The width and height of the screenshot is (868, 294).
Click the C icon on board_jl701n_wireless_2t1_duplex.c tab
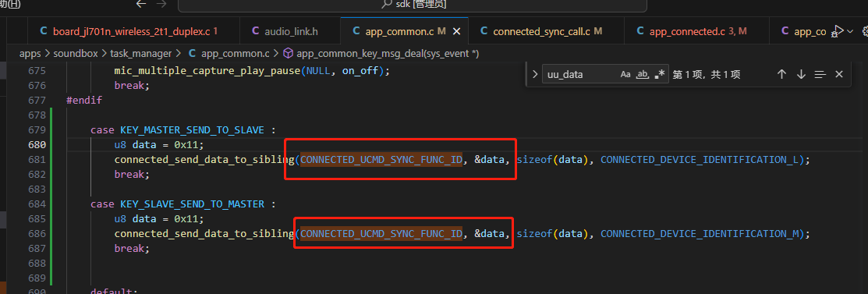tap(43, 31)
